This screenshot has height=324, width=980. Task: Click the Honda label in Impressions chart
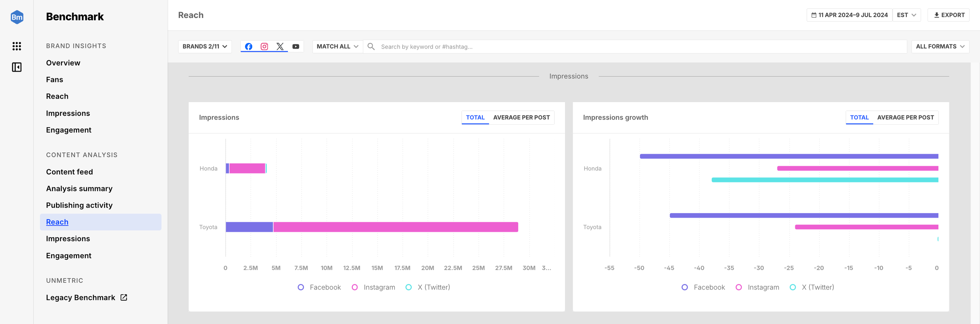208,168
